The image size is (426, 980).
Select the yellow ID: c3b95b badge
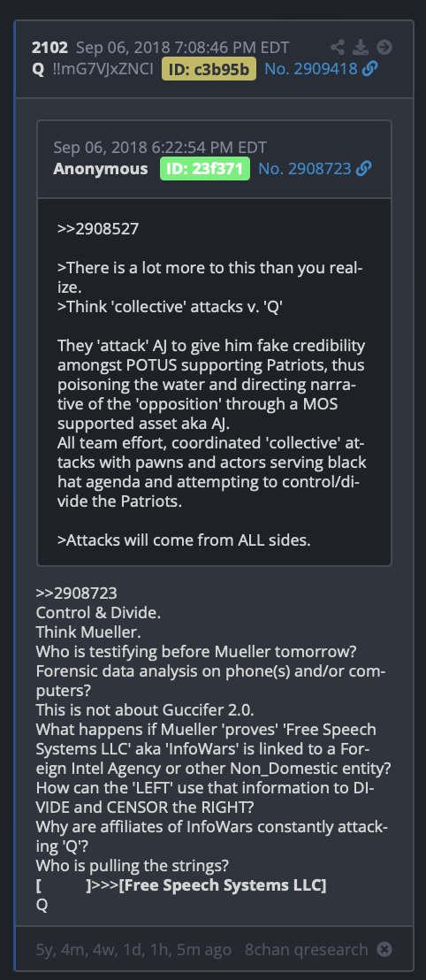[209, 69]
